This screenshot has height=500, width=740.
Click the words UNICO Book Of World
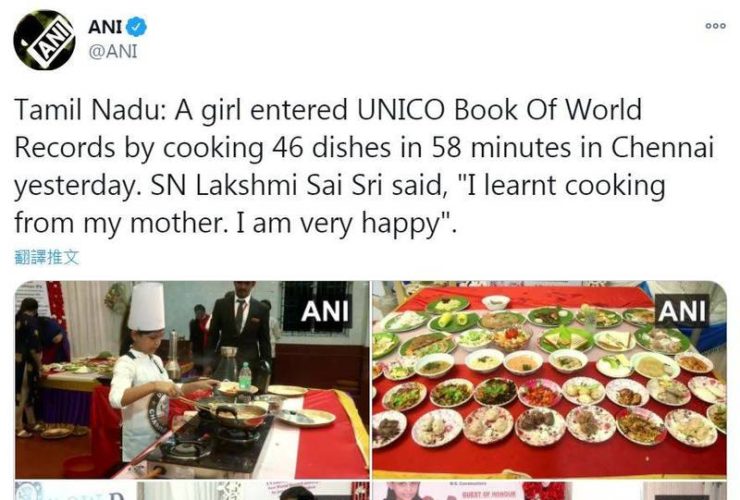click(x=499, y=110)
